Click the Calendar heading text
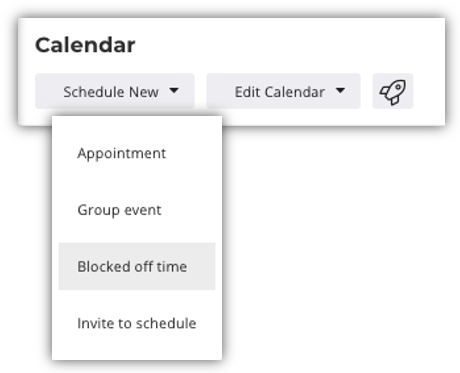This screenshot has width=460, height=373. pos(85,45)
